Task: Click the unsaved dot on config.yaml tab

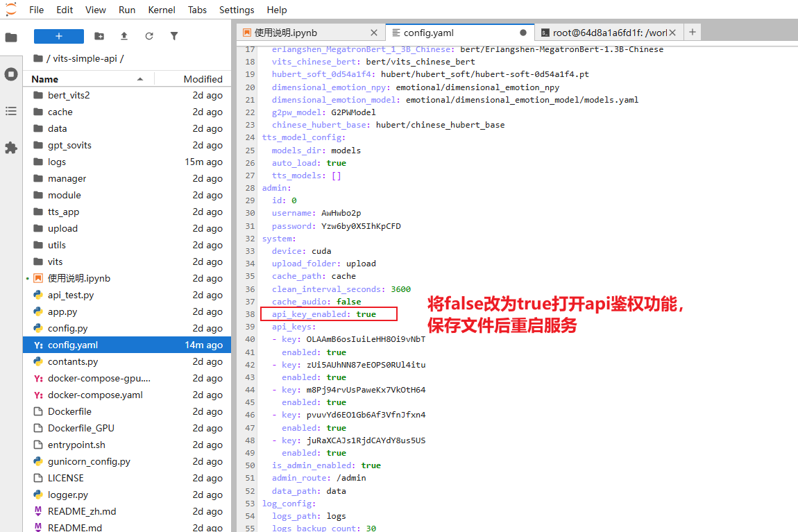Action: [x=523, y=33]
